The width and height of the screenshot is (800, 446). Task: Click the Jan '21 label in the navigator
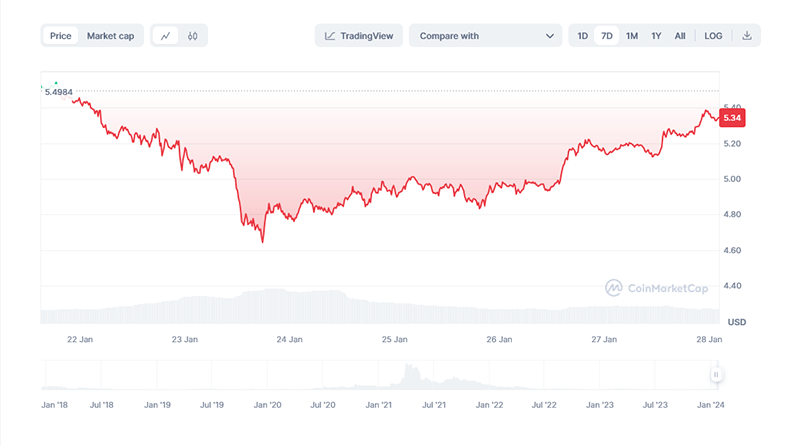[x=378, y=405]
